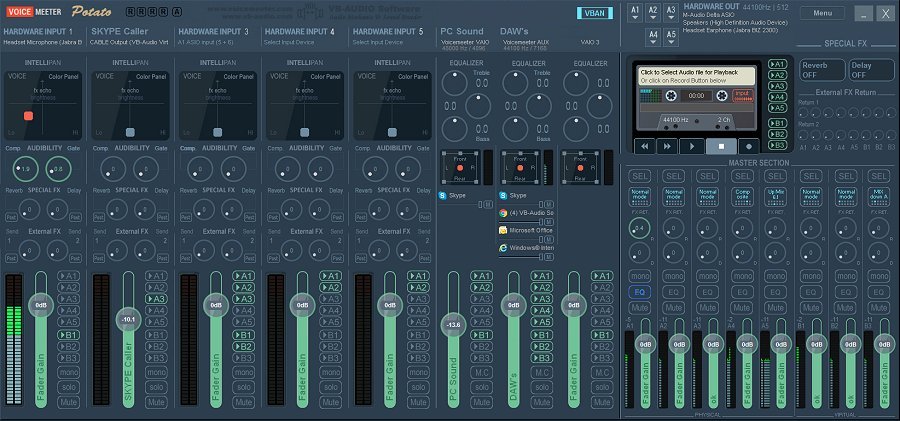
Task: Stop the cassette recorder
Action: coord(721,146)
